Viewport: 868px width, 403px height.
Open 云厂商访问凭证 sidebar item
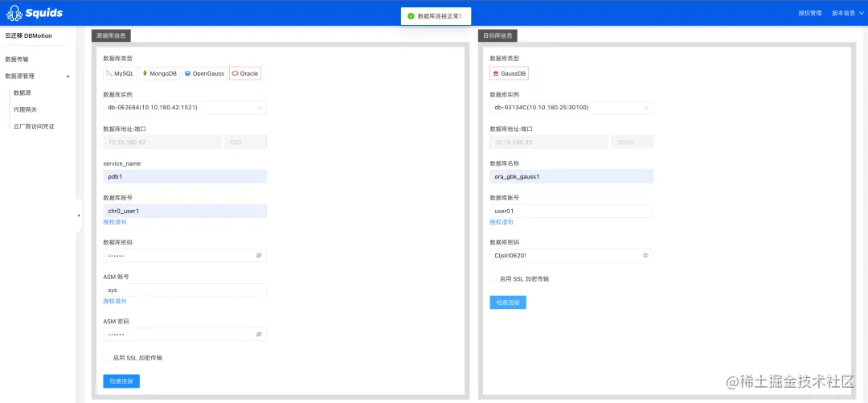[34, 126]
